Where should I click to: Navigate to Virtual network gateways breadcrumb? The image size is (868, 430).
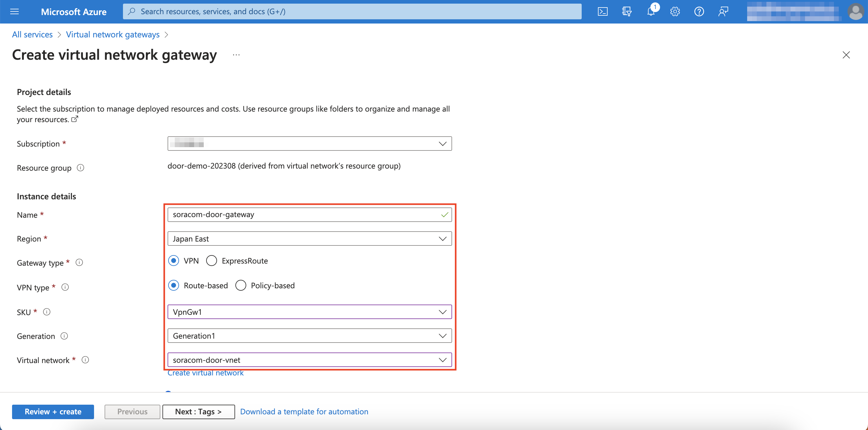click(x=112, y=34)
